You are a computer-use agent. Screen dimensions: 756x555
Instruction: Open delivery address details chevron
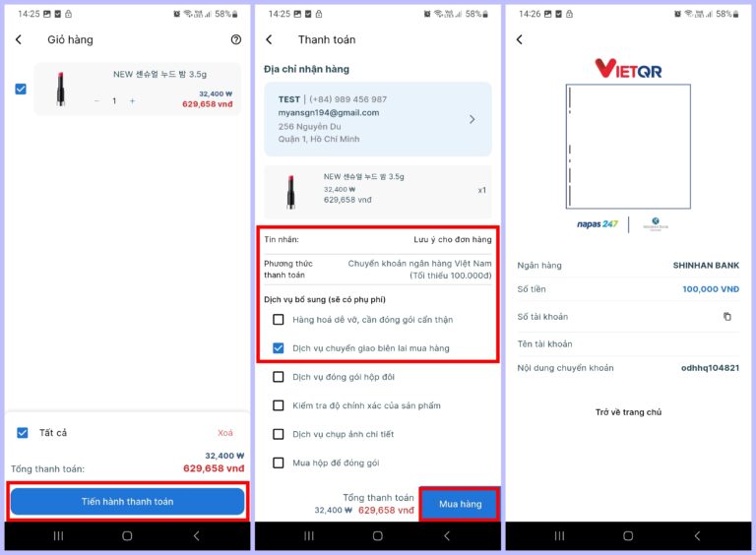coord(472,119)
